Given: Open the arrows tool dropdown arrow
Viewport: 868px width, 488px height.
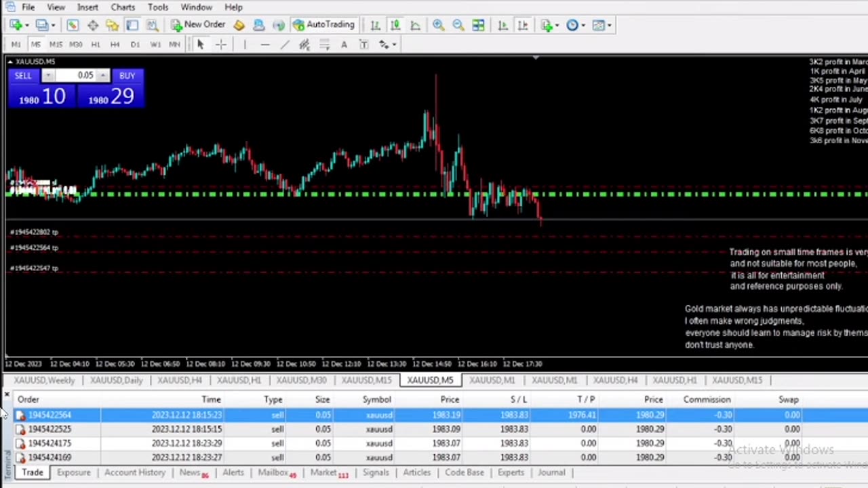Looking at the screenshot, I should coord(394,45).
